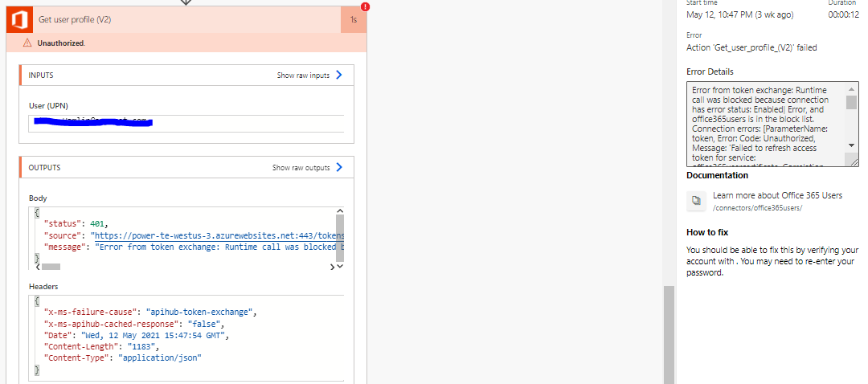Screen dimensions: 868x384
Task: Click the Documentation heading
Action: coord(718,175)
